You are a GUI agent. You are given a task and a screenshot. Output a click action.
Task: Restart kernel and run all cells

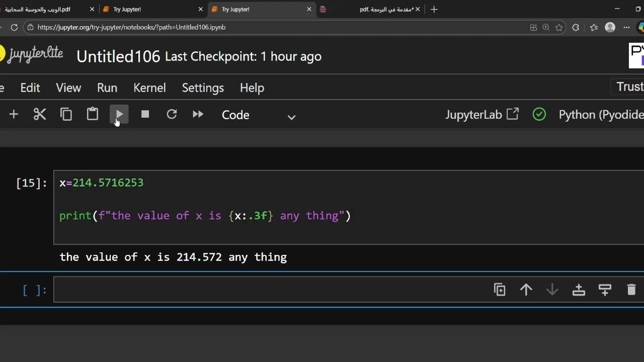(x=198, y=115)
